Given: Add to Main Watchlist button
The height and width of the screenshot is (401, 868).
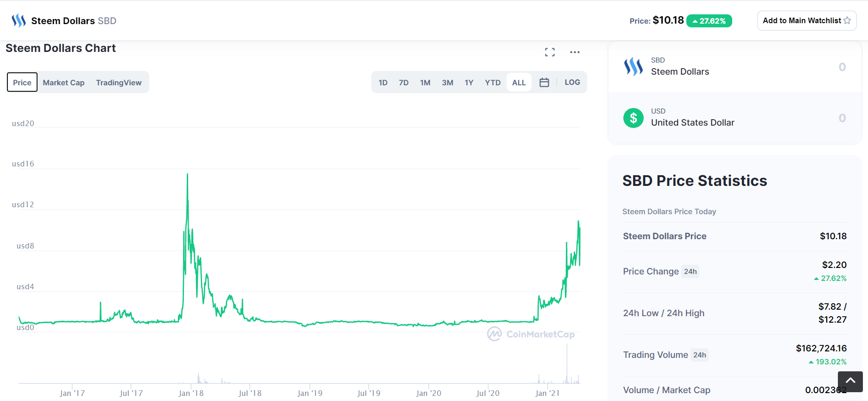Looking at the screenshot, I should [806, 20].
